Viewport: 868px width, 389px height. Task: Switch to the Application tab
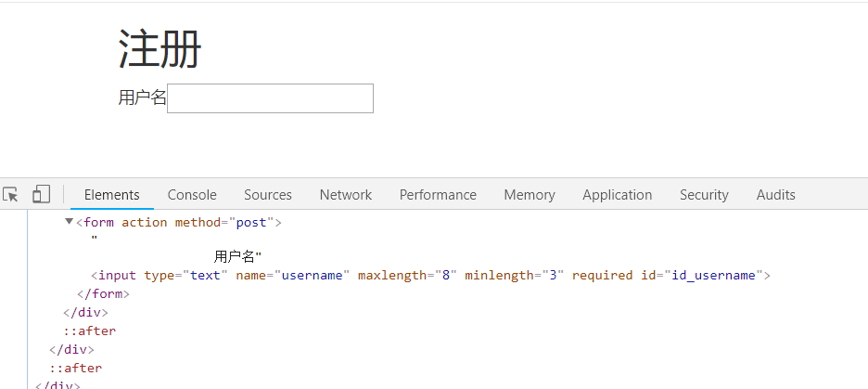618,195
